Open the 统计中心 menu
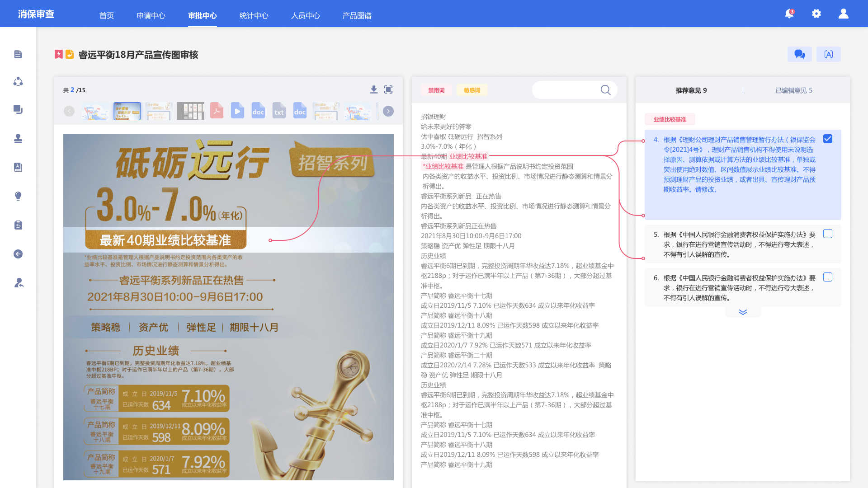Screen dimensions: 868x488 pyautogui.click(x=254, y=15)
